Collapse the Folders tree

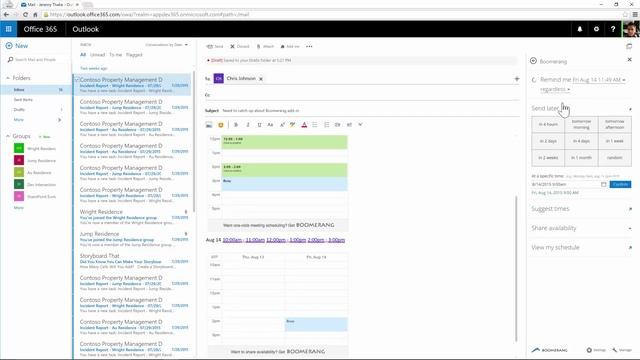coord(8,78)
